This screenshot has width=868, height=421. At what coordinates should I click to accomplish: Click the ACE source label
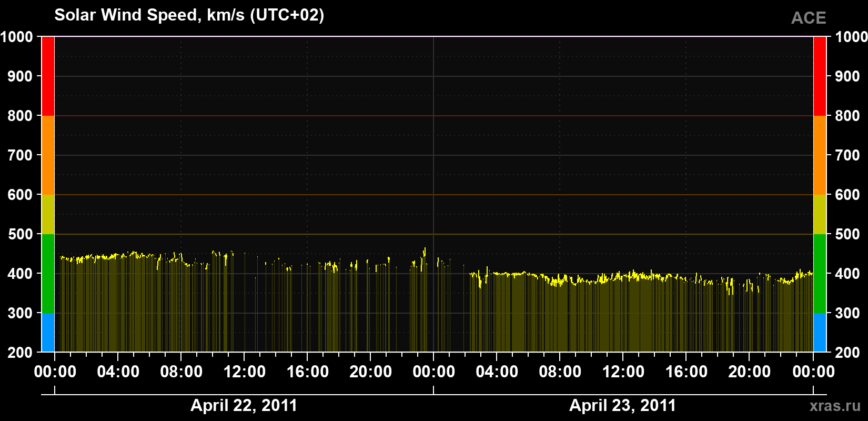click(809, 18)
